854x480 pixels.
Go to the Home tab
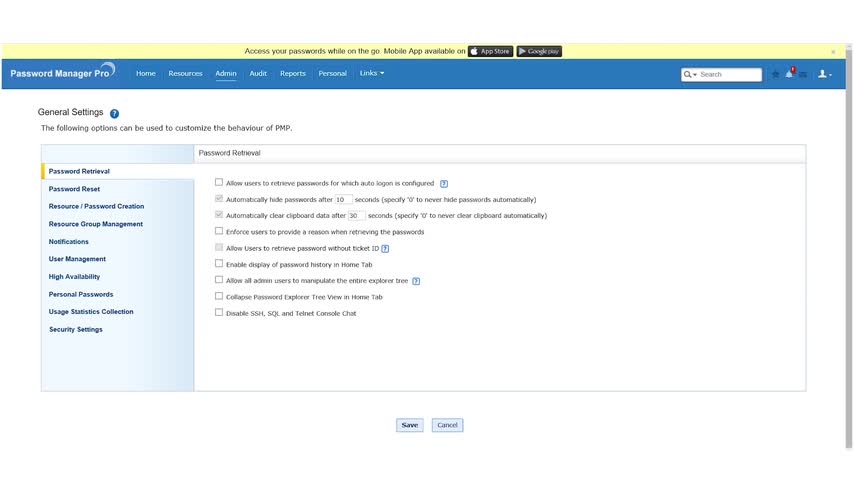(145, 73)
